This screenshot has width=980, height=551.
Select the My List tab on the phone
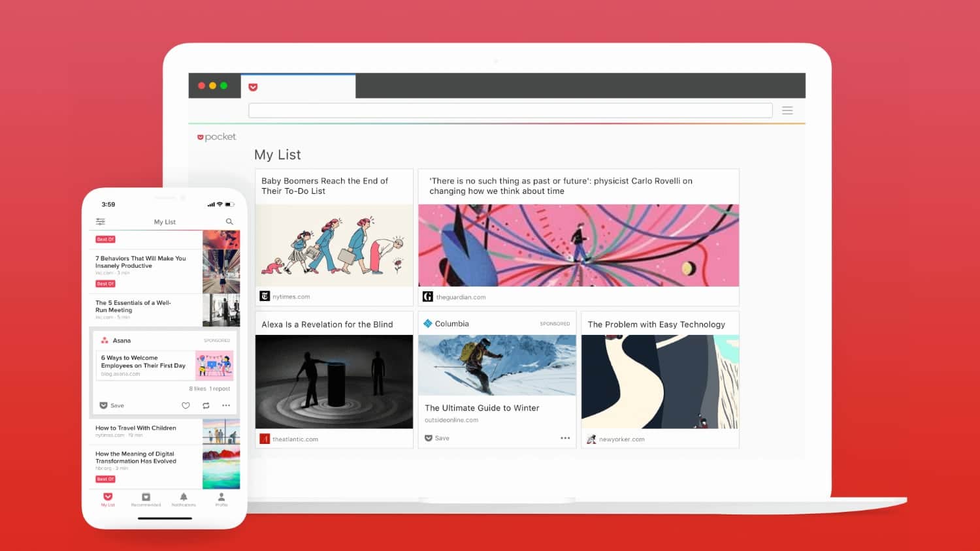point(108,500)
